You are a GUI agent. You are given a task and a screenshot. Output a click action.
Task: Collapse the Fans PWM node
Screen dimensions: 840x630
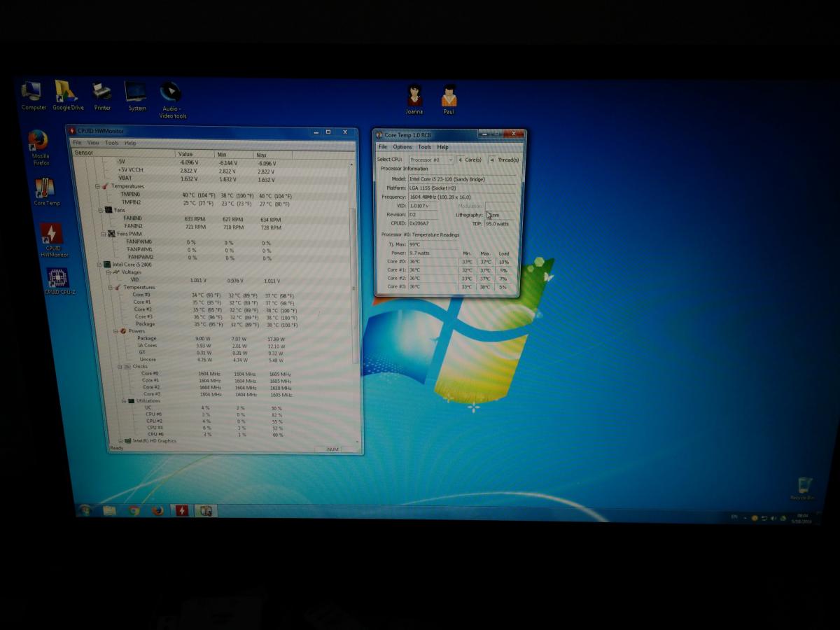(102, 234)
